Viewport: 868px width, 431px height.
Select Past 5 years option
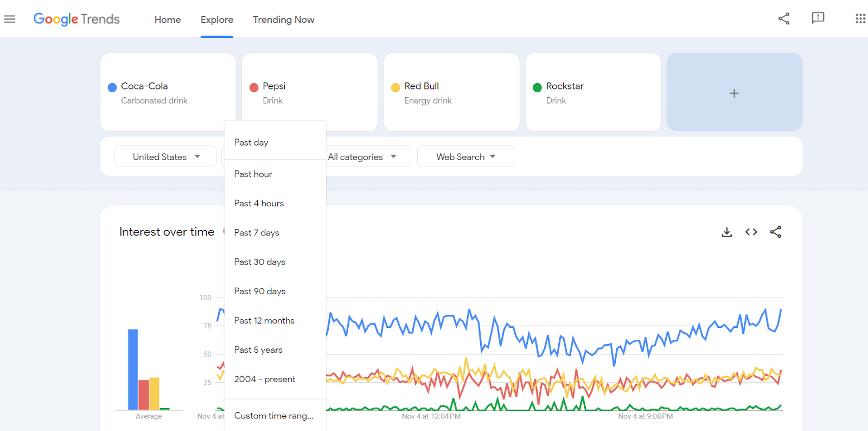pos(275,350)
